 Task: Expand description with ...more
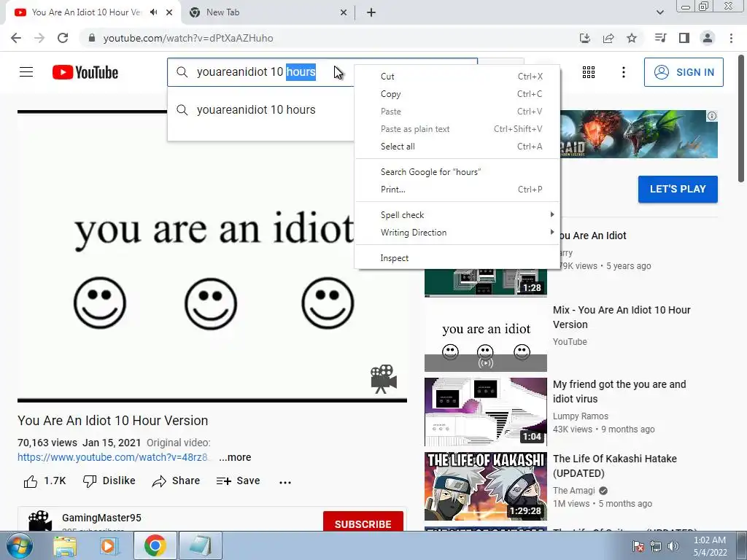[235, 457]
